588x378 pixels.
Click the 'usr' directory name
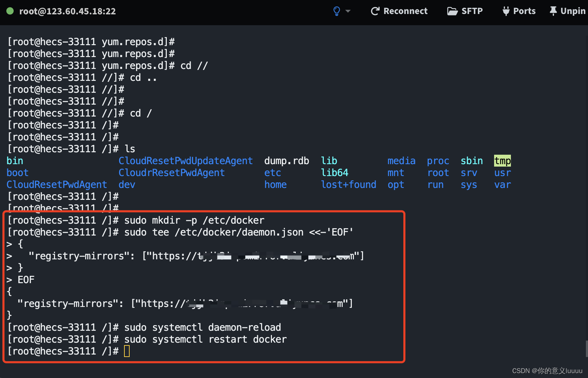(x=502, y=173)
